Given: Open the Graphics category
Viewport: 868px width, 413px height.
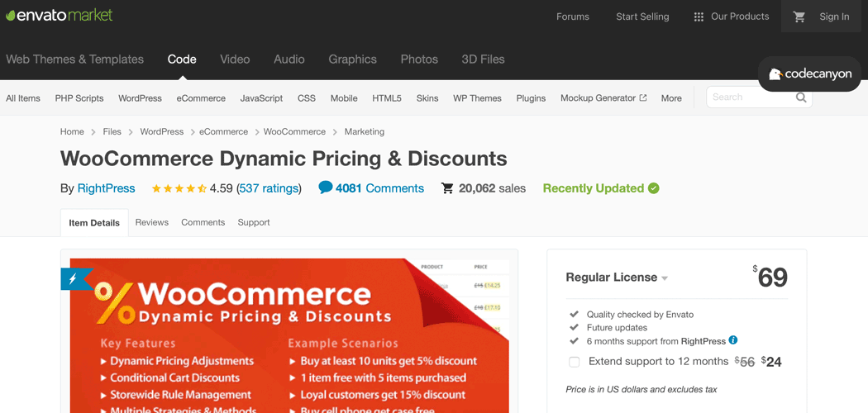Looking at the screenshot, I should [x=353, y=59].
